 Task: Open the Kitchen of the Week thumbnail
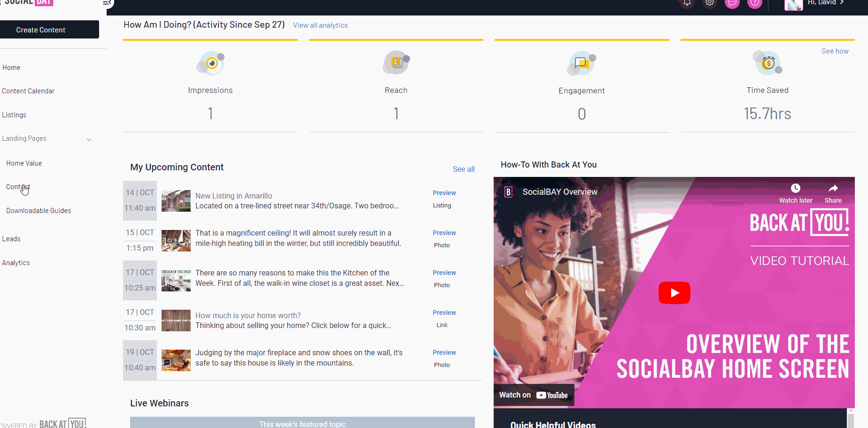pos(176,281)
